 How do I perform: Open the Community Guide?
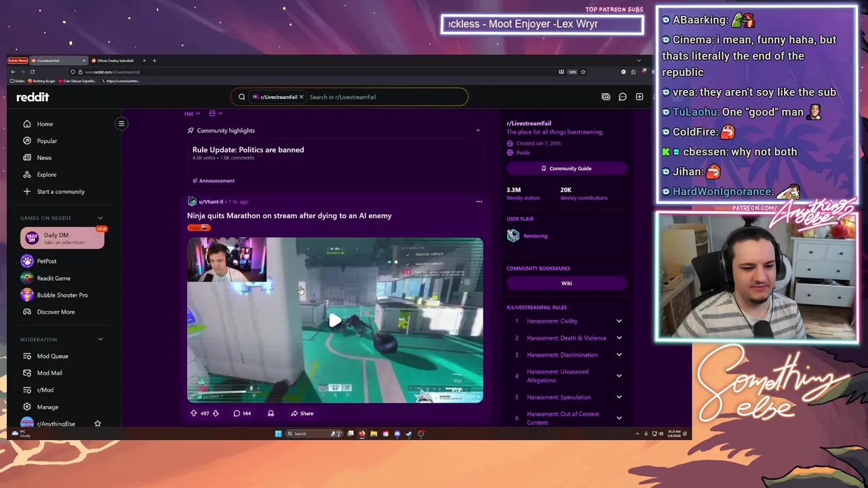pyautogui.click(x=566, y=168)
